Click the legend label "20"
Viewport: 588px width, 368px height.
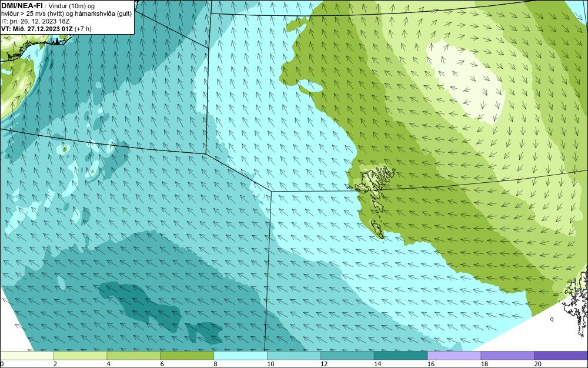tap(538, 364)
